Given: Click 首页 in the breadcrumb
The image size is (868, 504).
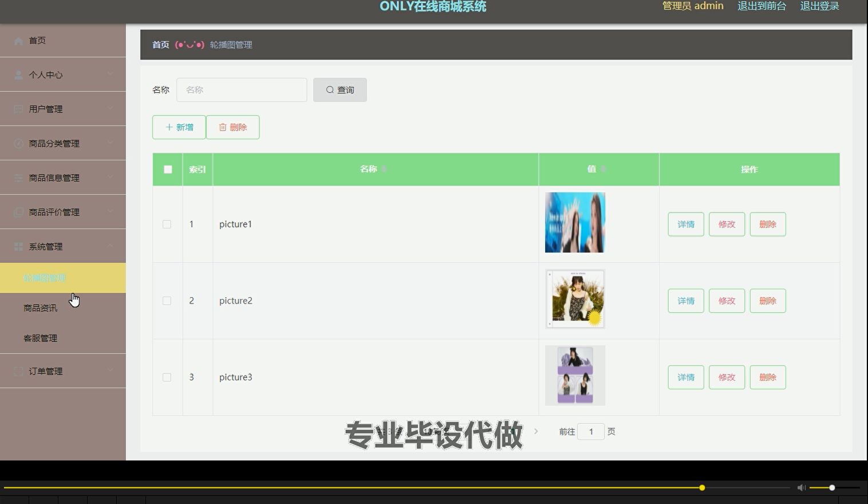Looking at the screenshot, I should coord(160,45).
